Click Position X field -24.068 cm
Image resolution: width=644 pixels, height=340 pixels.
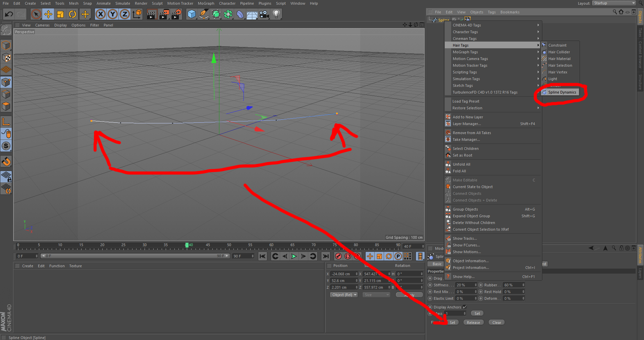pyautogui.click(x=344, y=274)
